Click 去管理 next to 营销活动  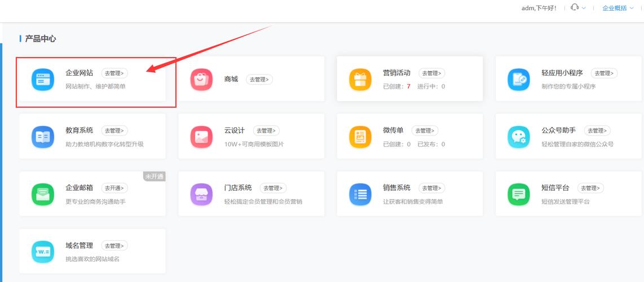[431, 73]
